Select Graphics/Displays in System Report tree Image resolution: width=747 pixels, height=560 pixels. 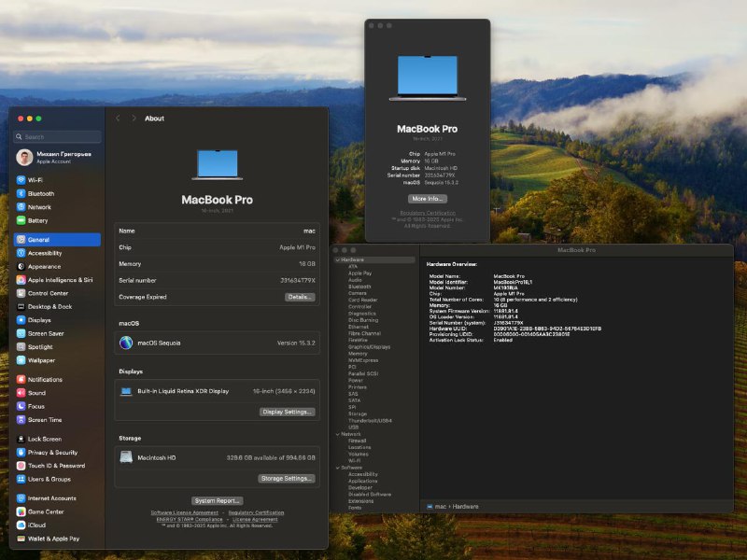[x=369, y=346]
